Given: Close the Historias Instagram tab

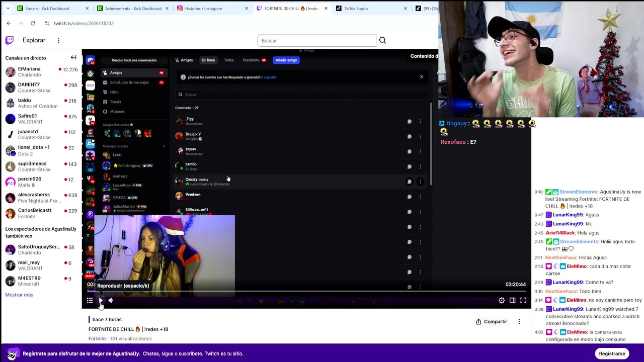Looking at the screenshot, I should pos(247,9).
